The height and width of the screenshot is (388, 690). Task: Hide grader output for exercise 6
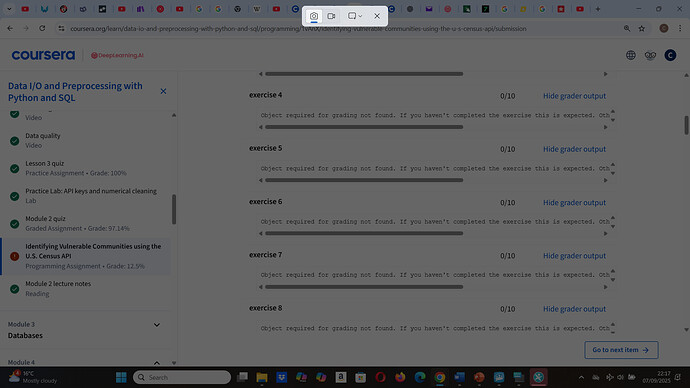[574, 202]
